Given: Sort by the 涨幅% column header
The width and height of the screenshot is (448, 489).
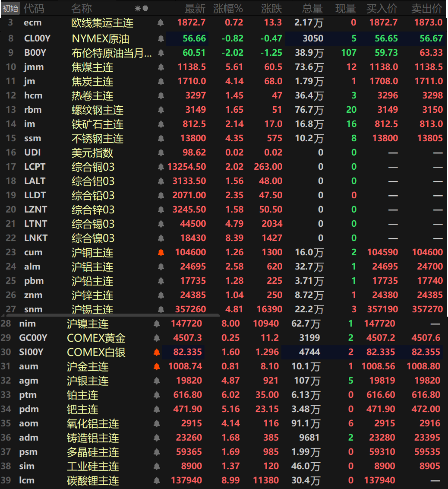Looking at the screenshot, I should click(228, 8).
